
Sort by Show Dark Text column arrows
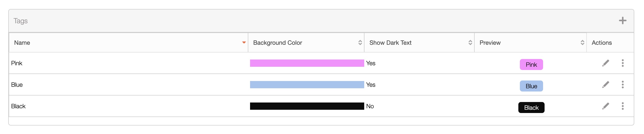tap(470, 42)
